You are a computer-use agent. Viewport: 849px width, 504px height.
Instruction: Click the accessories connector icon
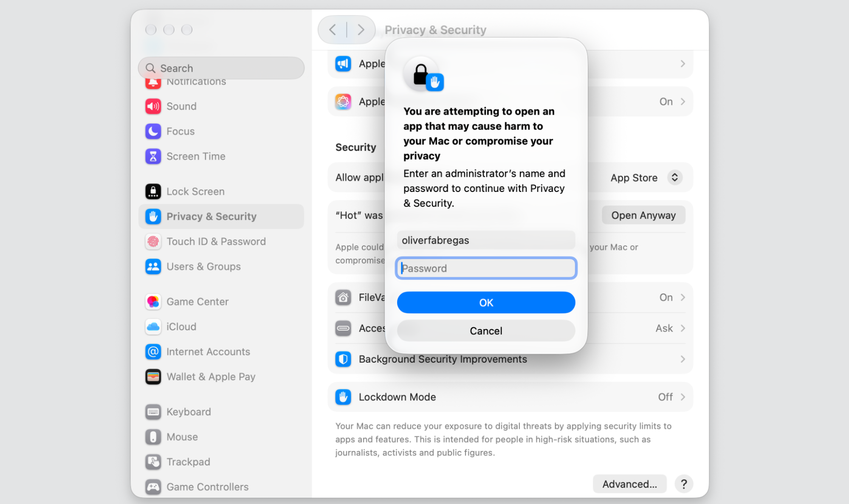pyautogui.click(x=343, y=328)
